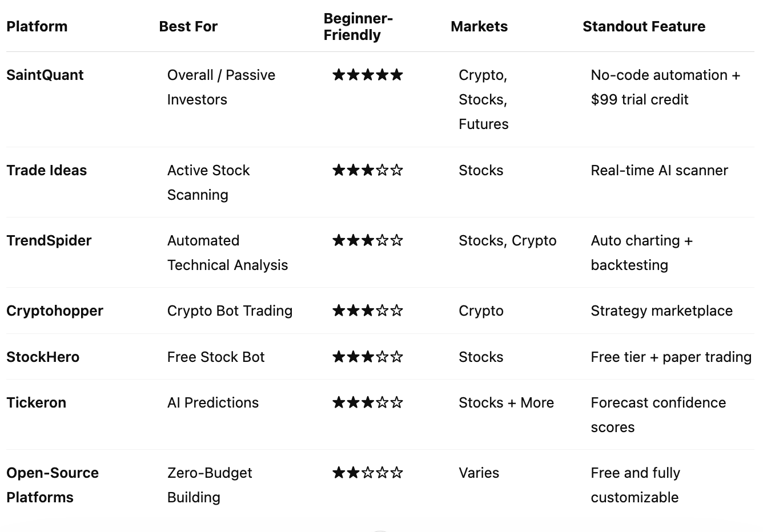763x532 pixels.
Task: Click the Standout Feature column header
Action: [644, 26]
